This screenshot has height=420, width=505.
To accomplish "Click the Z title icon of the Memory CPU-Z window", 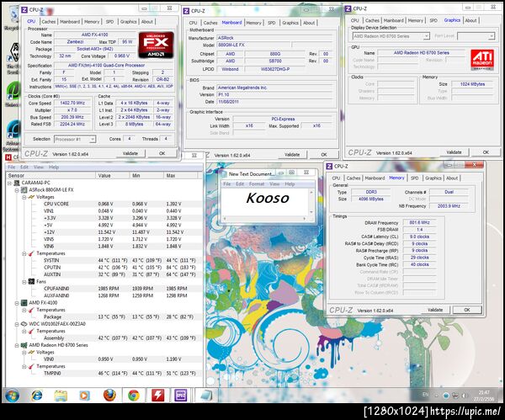I will tap(329, 166).
